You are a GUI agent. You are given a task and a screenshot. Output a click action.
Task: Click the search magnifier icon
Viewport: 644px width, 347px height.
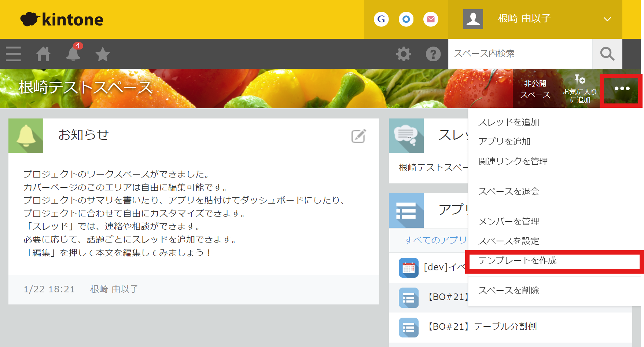607,54
